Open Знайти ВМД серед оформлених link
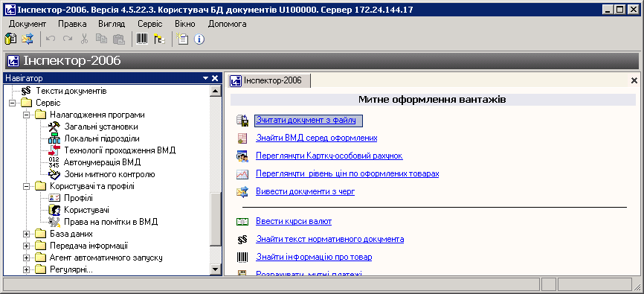 317,138
